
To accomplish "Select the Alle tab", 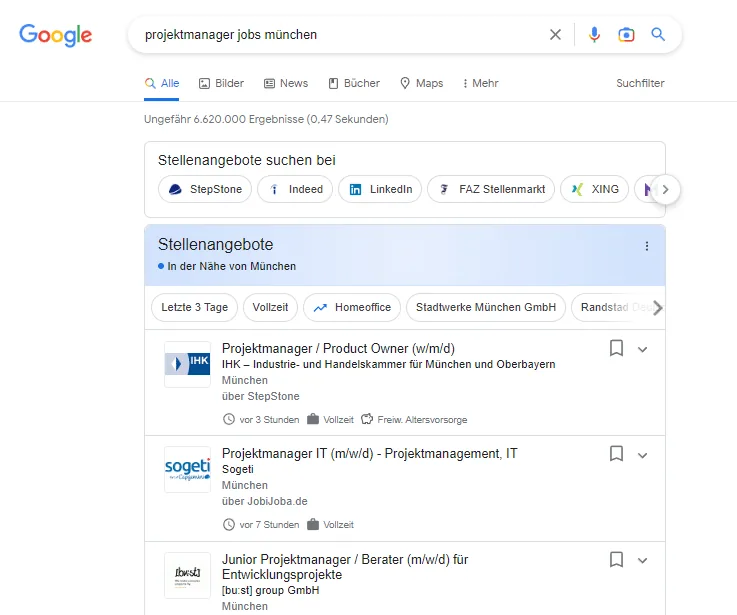I will [x=162, y=83].
